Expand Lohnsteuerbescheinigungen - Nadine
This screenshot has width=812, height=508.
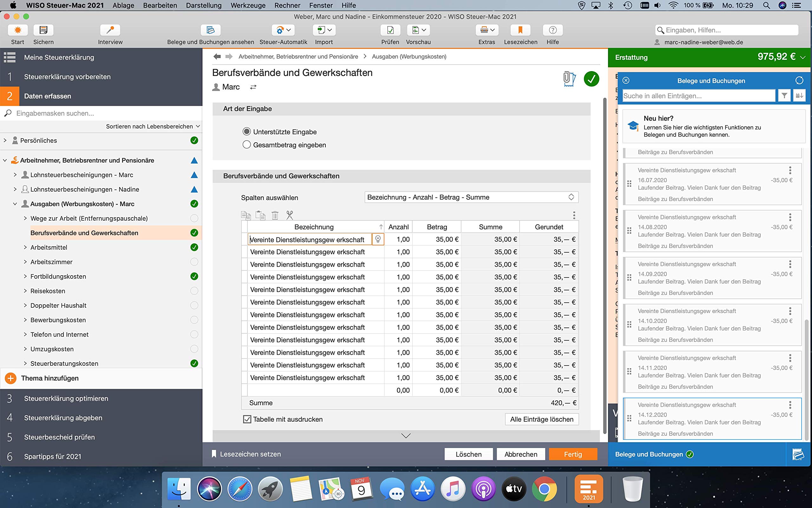tap(15, 189)
